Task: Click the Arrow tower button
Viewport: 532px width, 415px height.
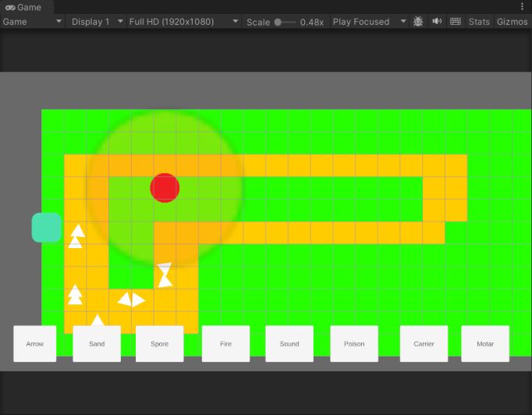Action: pyautogui.click(x=35, y=344)
